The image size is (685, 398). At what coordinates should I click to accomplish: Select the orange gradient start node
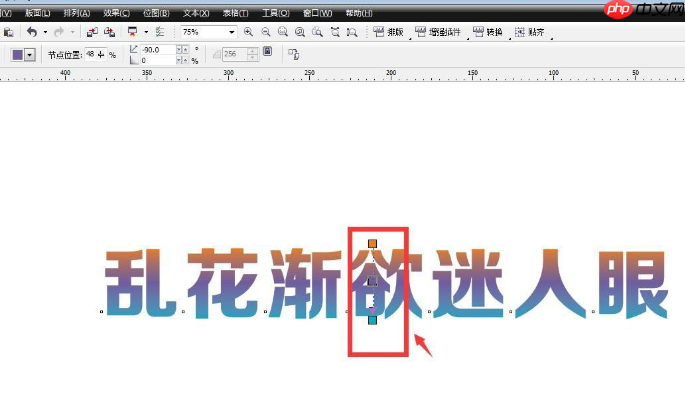[x=372, y=244]
